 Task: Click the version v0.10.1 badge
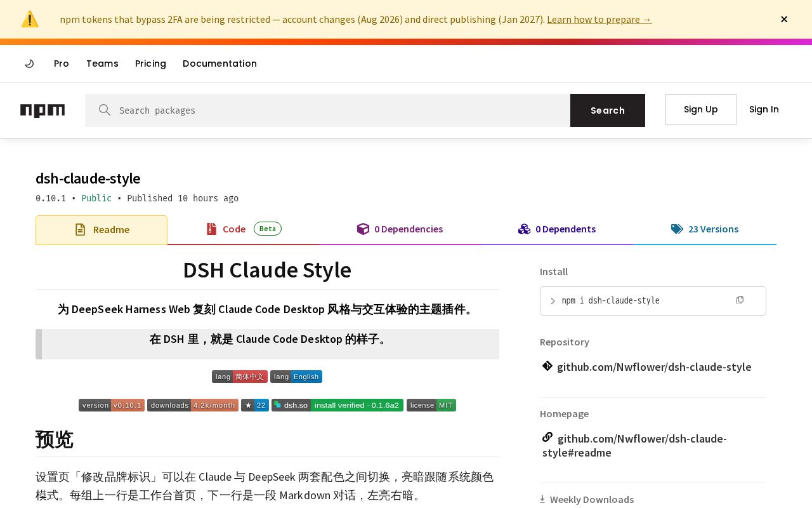pos(112,405)
